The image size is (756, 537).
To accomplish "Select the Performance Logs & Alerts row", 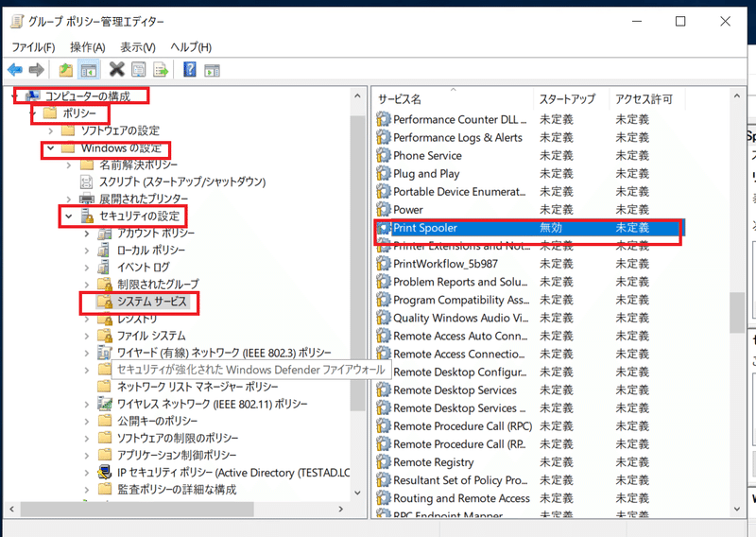I will (x=529, y=137).
